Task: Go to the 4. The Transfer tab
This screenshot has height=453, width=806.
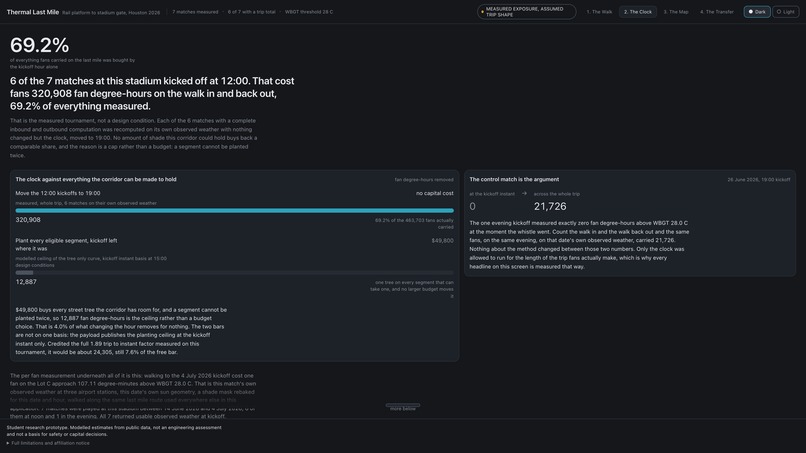Action: tap(717, 12)
